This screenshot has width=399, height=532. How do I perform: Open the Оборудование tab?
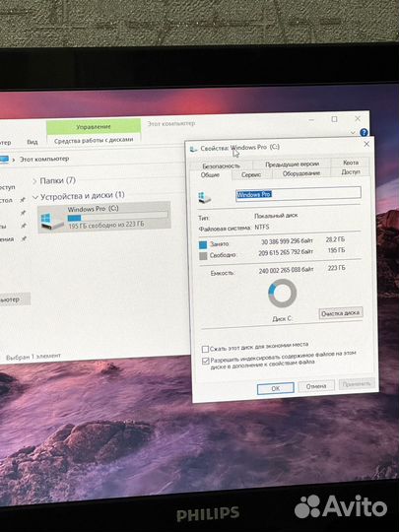301,173
